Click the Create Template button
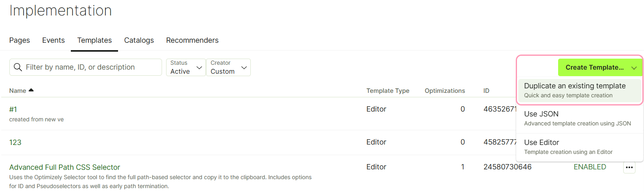 click(x=594, y=67)
